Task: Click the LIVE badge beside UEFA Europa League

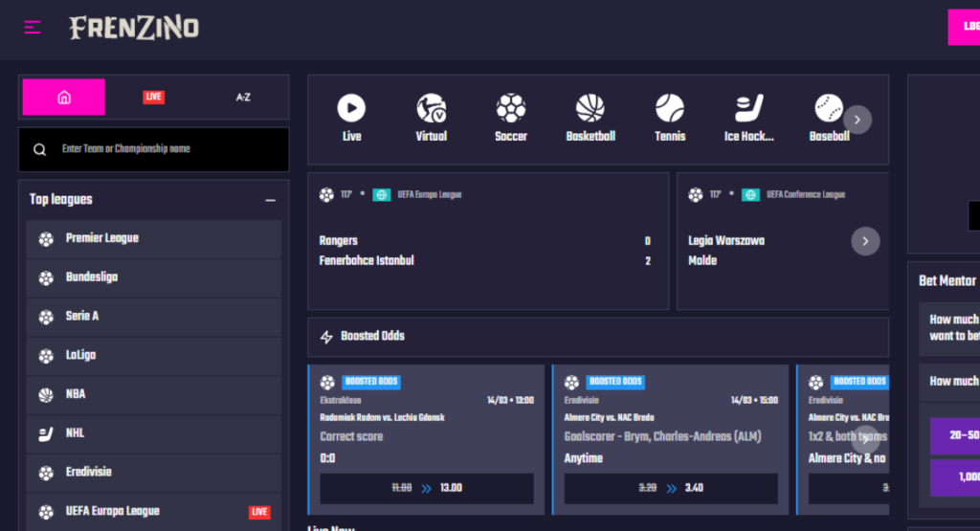Action: (x=259, y=512)
